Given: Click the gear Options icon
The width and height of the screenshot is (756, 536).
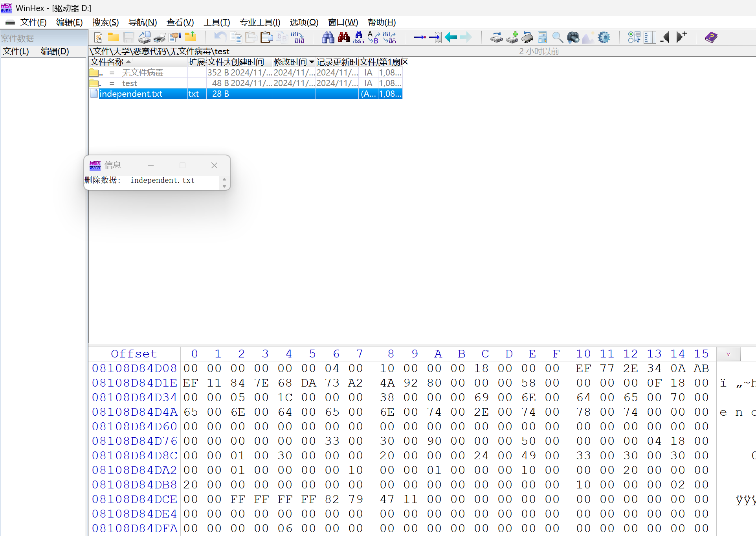Looking at the screenshot, I should (604, 38).
